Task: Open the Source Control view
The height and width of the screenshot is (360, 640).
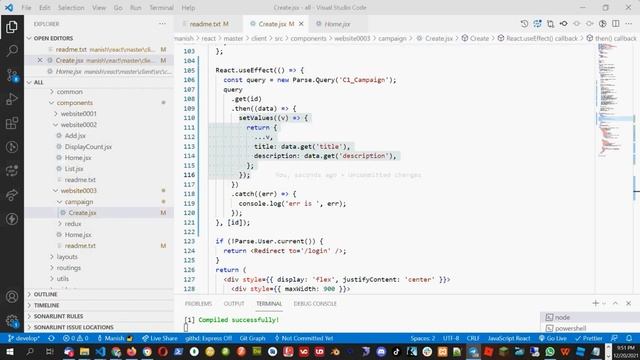Action: 11,75
